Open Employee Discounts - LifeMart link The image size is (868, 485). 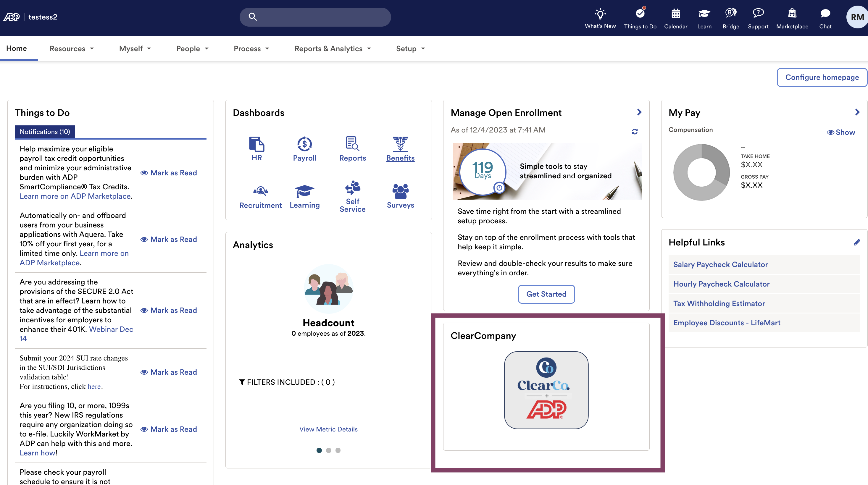click(x=727, y=323)
